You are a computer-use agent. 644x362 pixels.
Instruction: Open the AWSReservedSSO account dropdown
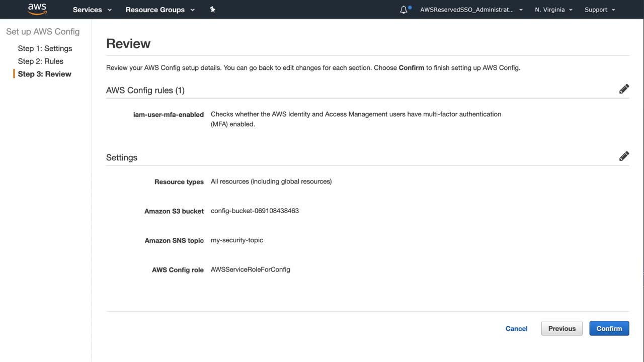pyautogui.click(x=471, y=10)
